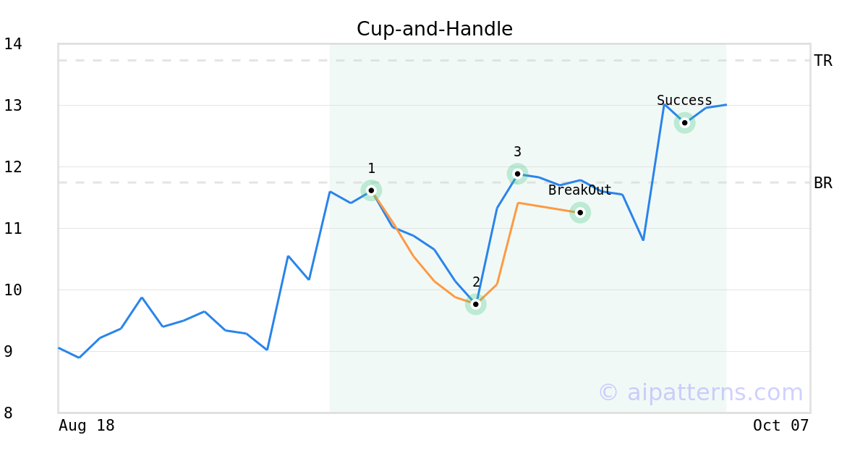Select the 9 price axis label
This screenshot has height=456, width=868.
[8, 352]
